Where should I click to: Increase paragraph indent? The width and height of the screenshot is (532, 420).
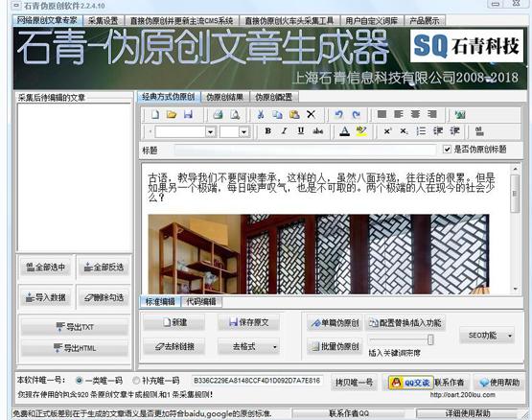pos(454,131)
